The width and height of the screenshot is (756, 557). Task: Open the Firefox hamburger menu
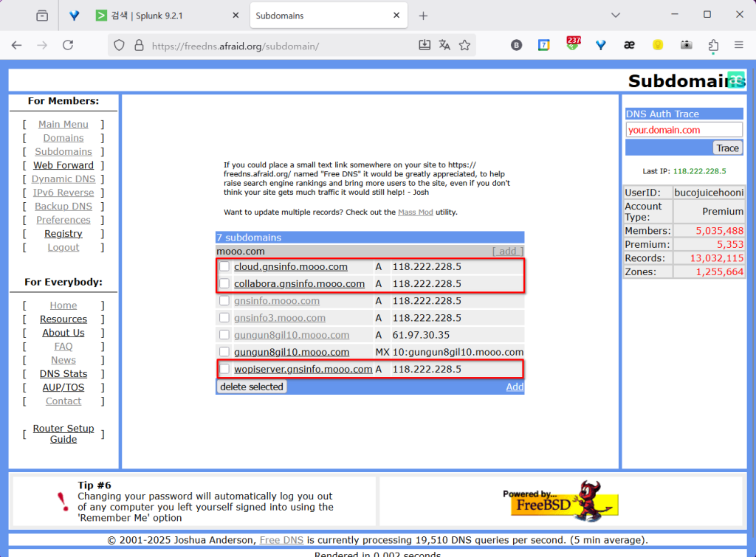tap(738, 45)
